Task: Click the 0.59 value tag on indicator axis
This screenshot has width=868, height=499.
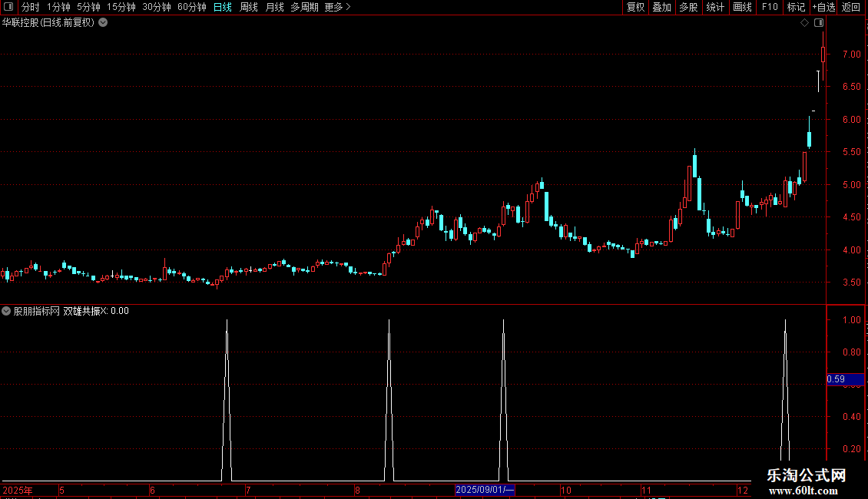Action: [x=845, y=379]
